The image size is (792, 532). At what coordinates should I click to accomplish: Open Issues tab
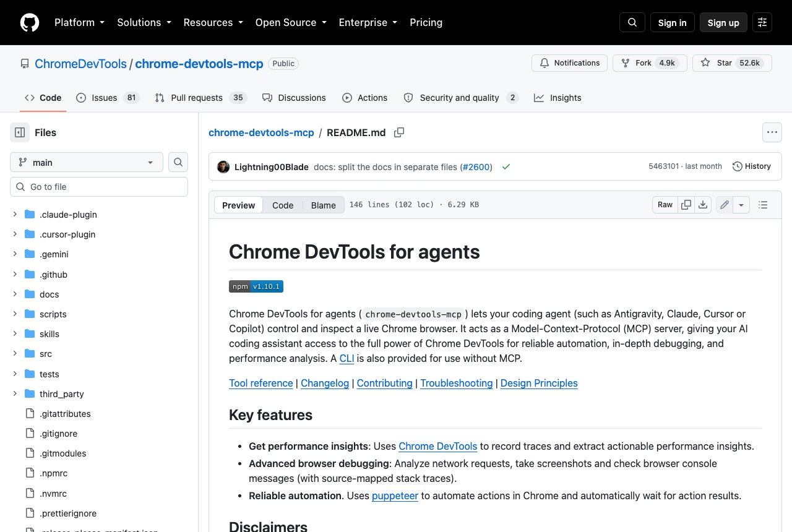(108, 98)
